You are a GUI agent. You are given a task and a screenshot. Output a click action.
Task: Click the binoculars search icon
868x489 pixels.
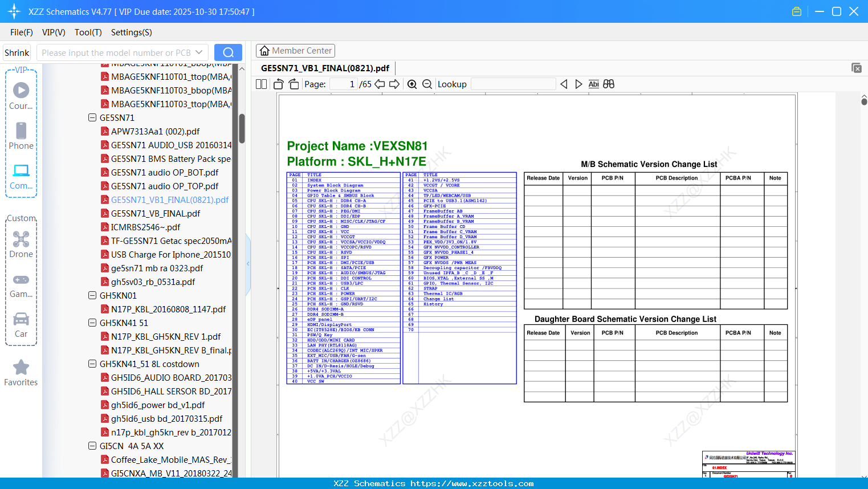pyautogui.click(x=609, y=84)
